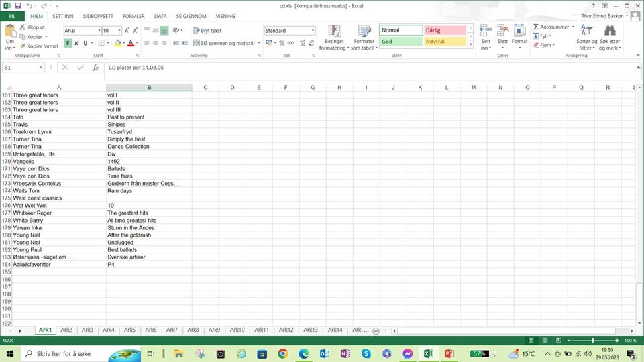Open sheet Ark2
Image resolution: width=644 pixels, height=362 pixels.
click(66, 330)
